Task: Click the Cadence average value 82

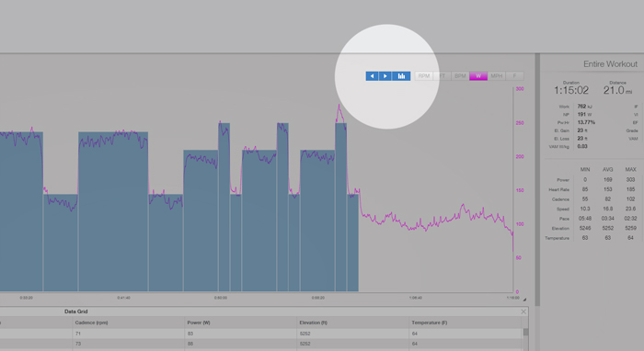Action: pos(608,199)
